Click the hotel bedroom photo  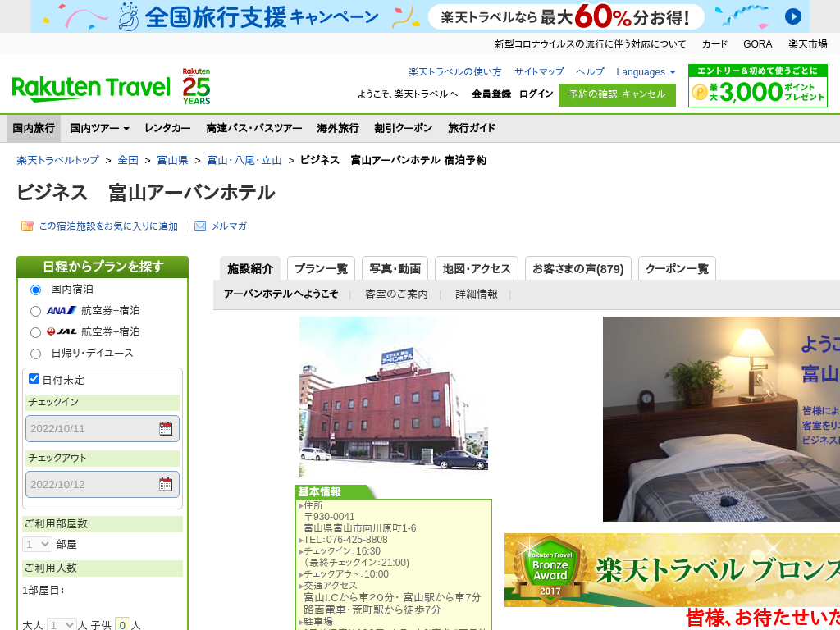click(x=721, y=419)
